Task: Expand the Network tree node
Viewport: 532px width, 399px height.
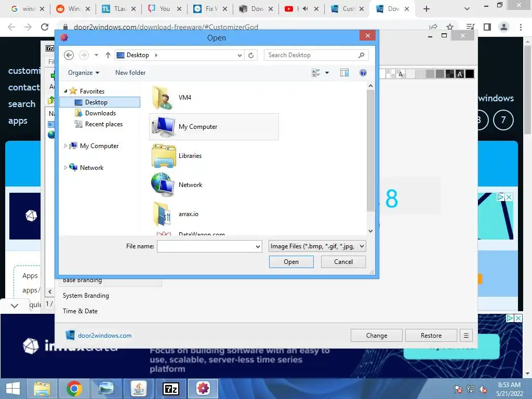Action: pos(65,168)
